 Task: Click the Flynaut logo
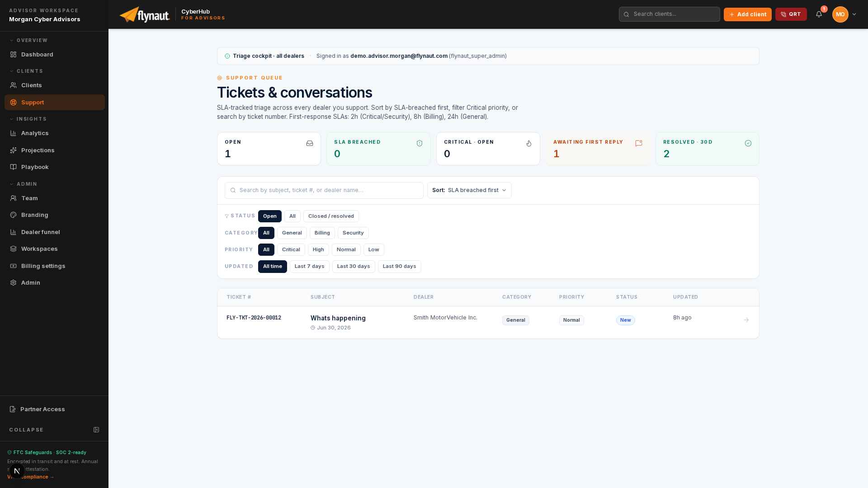145,14
